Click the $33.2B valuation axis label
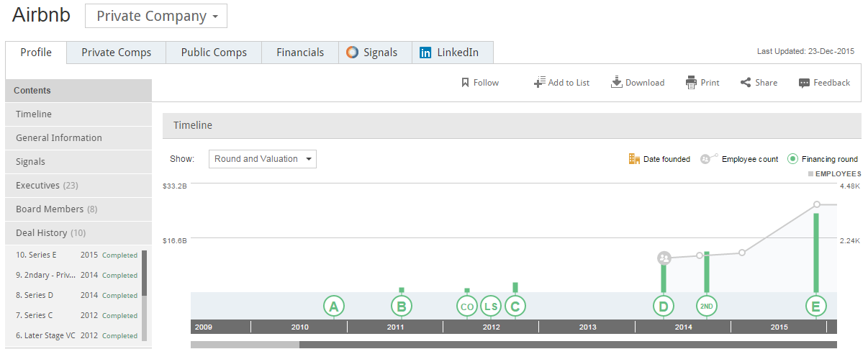This screenshot has height=349, width=868. click(x=175, y=186)
